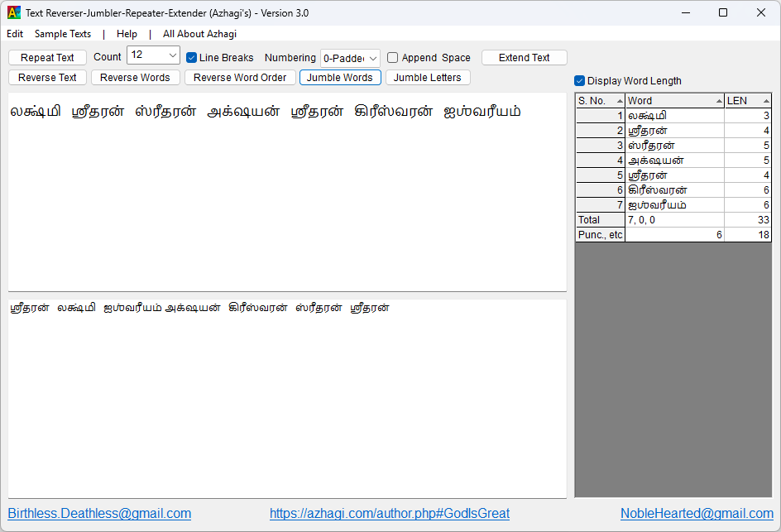Sort table by LEN column header

point(748,101)
